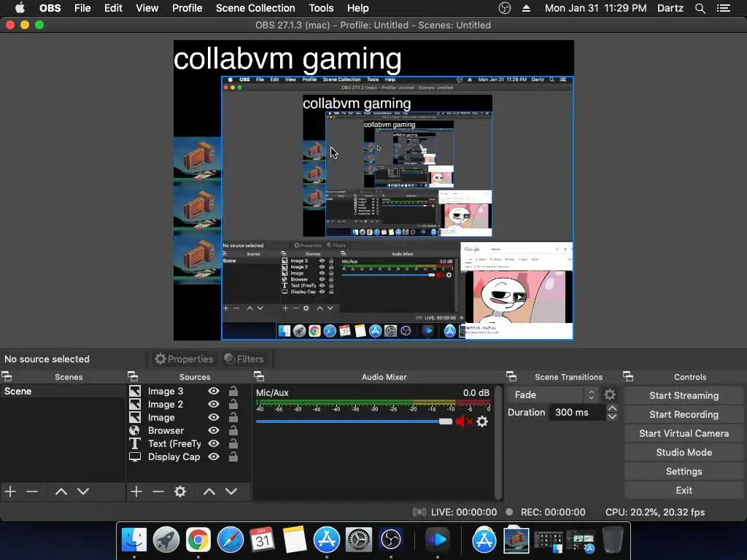Open Mic/Aux audio settings gear
Image resolution: width=747 pixels, height=560 pixels.
(x=482, y=421)
